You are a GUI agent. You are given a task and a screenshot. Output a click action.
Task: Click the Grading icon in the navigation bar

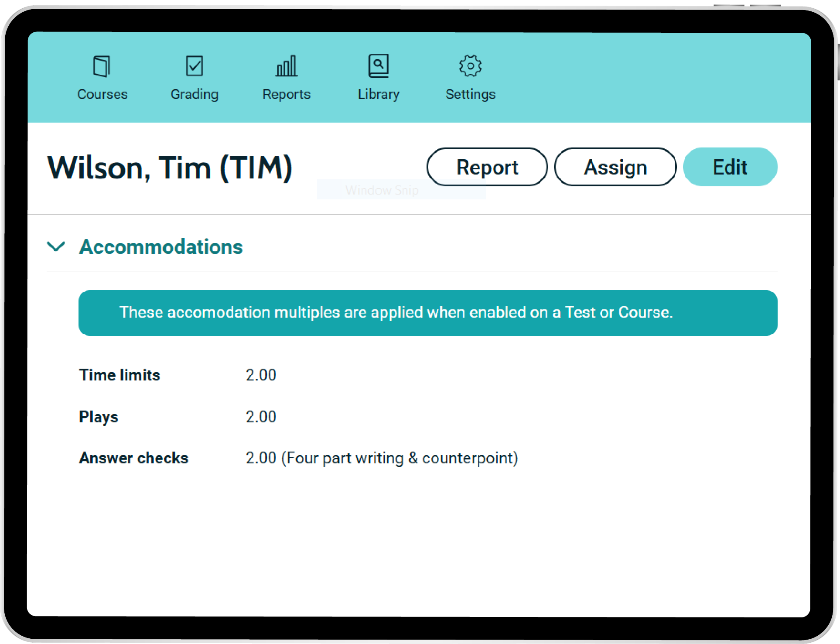pos(195,66)
